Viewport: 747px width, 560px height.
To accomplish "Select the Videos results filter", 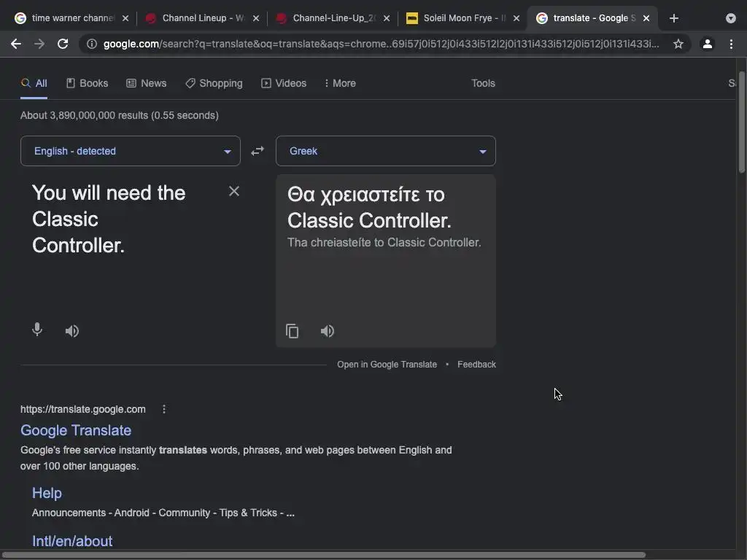I will coord(284,83).
